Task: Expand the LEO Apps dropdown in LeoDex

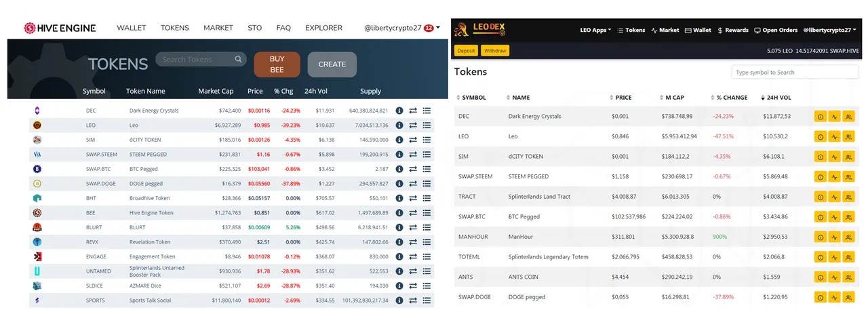Action: 595,31
